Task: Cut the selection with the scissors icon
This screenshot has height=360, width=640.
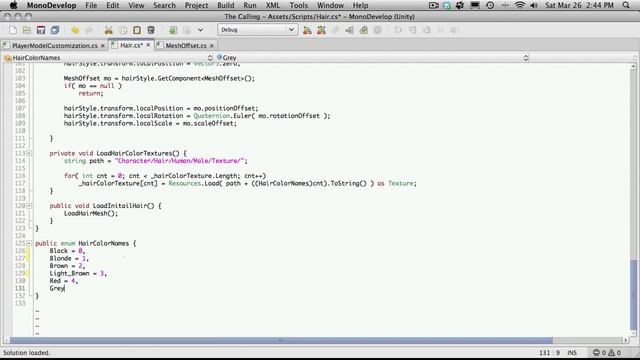Action: point(109,30)
